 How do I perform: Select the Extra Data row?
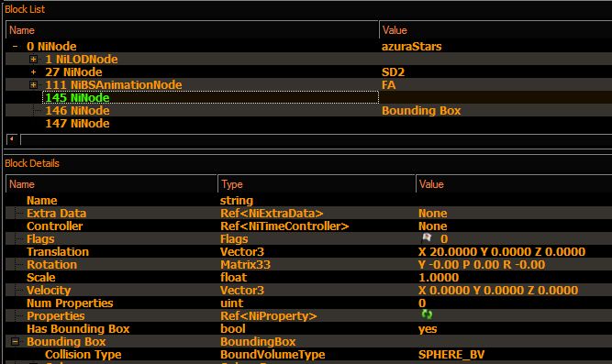click(x=56, y=214)
